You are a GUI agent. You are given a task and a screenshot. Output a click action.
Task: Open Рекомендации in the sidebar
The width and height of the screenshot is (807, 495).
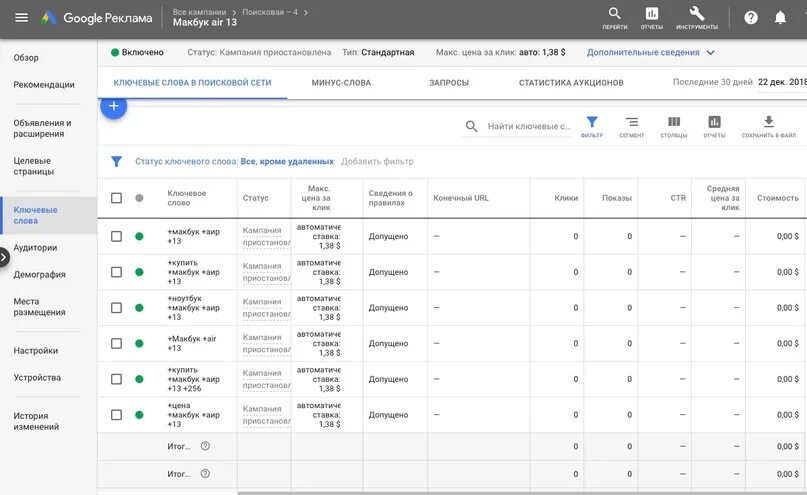(x=44, y=84)
